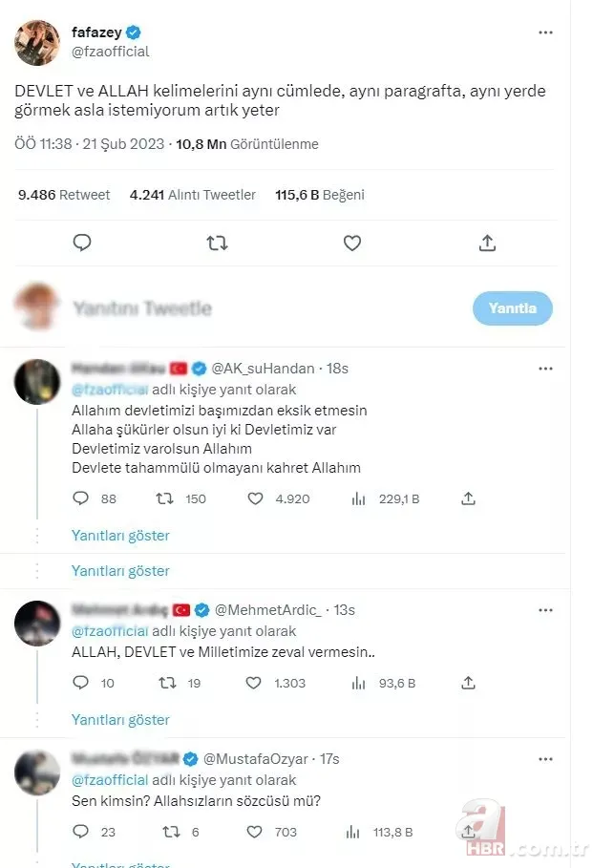Viewport: 593px width, 868px height.
Task: Open view statistics on Mehmet Ardiç's reply
Action: 354,682
